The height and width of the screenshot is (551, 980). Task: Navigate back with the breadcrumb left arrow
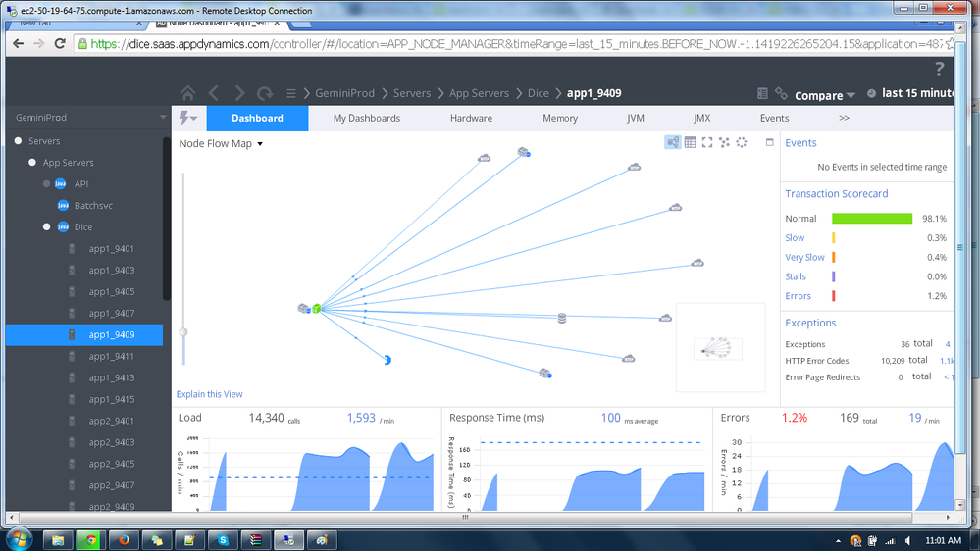(x=214, y=94)
